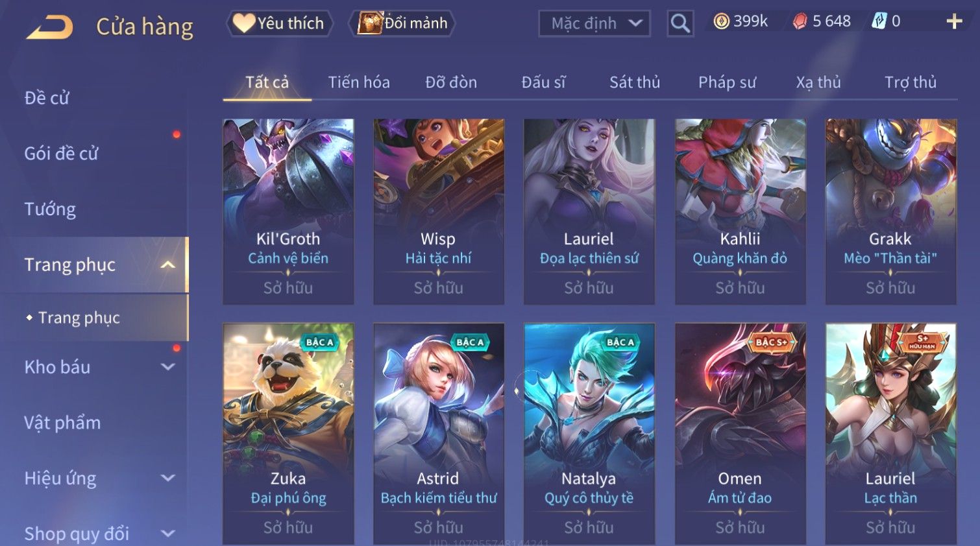Select the Tiến hóa tab
This screenshot has width=980, height=546.
pyautogui.click(x=359, y=82)
